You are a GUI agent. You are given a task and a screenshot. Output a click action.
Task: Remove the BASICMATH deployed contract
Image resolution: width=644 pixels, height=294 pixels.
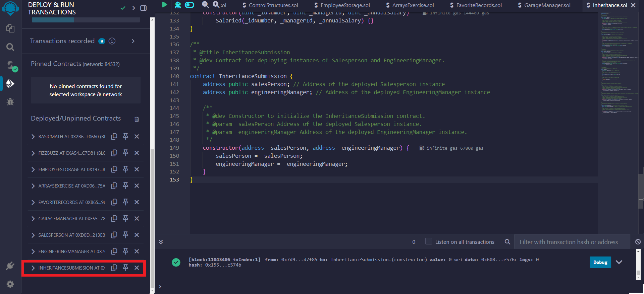pyautogui.click(x=137, y=136)
